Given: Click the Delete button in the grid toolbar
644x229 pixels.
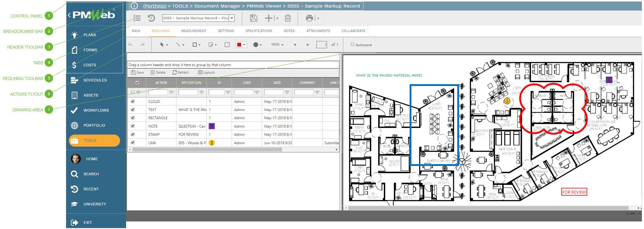Looking at the screenshot, I should 158,72.
